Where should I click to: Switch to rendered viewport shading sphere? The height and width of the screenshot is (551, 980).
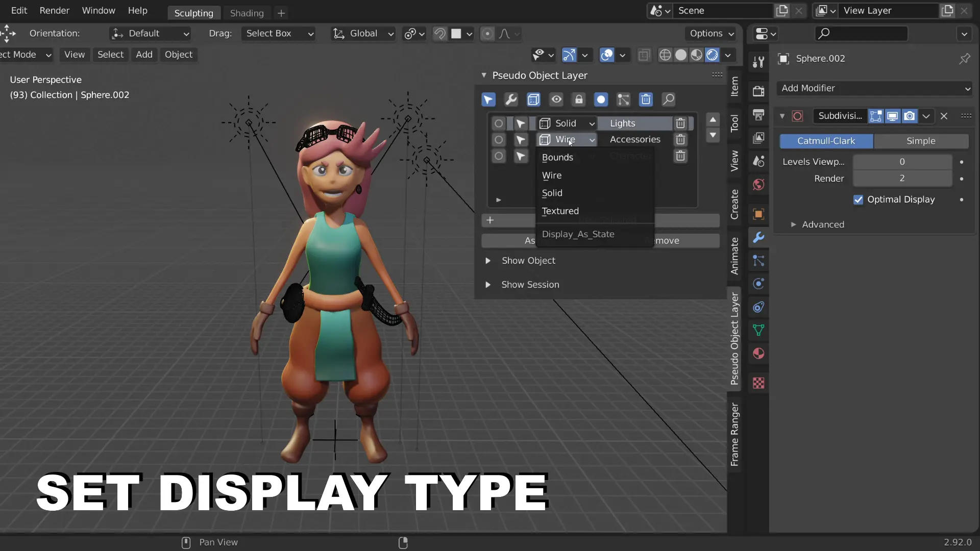(x=713, y=55)
